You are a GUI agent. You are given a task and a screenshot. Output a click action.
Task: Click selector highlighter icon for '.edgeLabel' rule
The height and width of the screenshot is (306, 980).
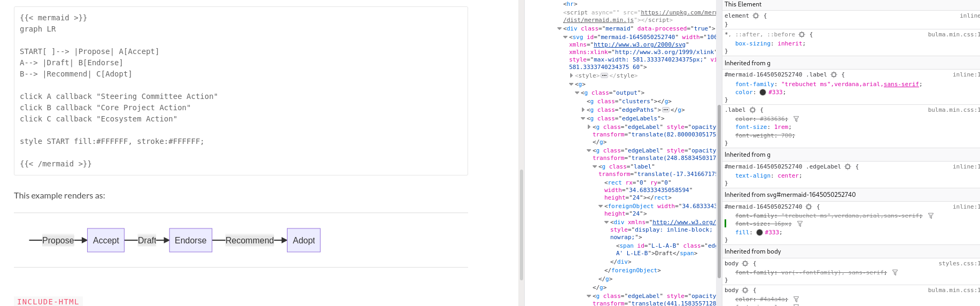(x=847, y=167)
